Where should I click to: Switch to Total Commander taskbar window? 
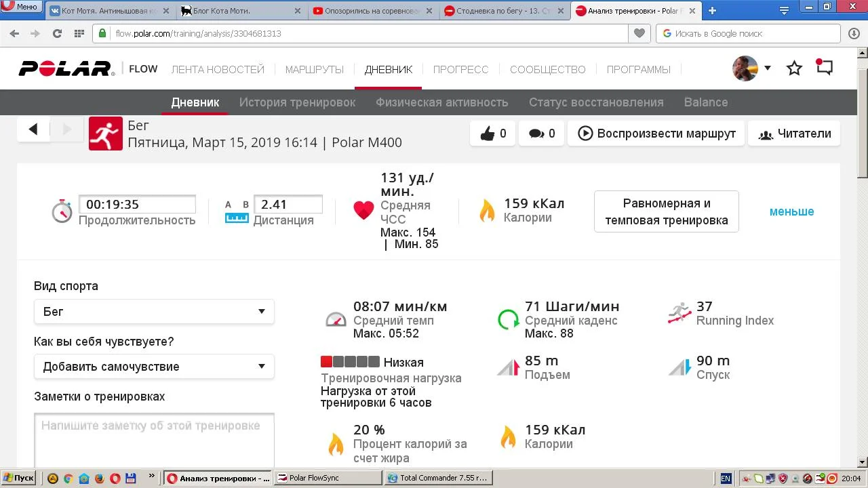tap(439, 478)
